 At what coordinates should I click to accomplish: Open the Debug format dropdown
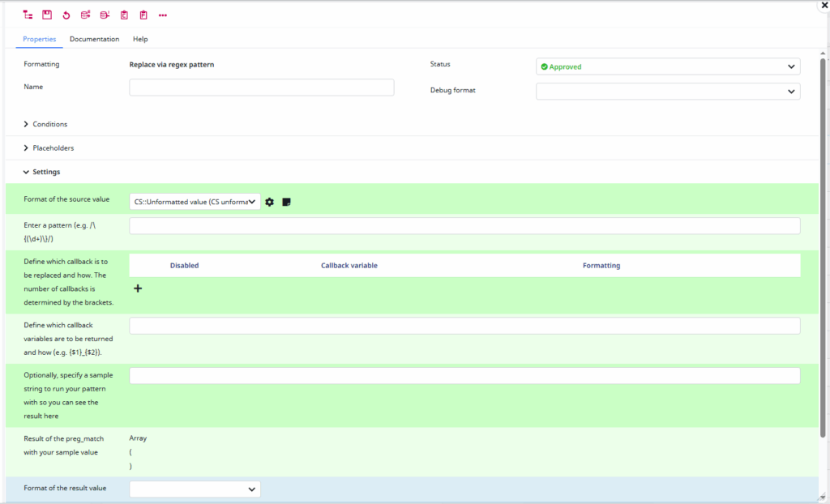point(667,91)
